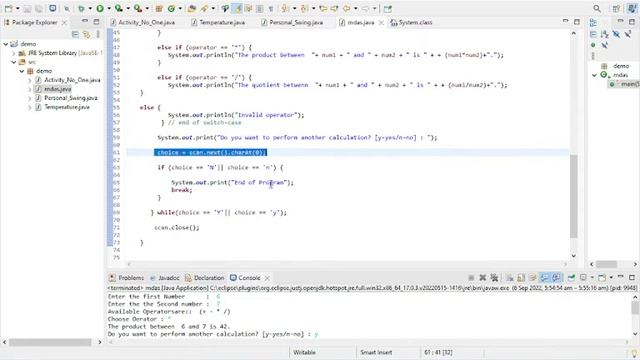Click the Back navigation arrow icon
Image resolution: width=640 pixels, height=360 pixels.
pos(347,9)
